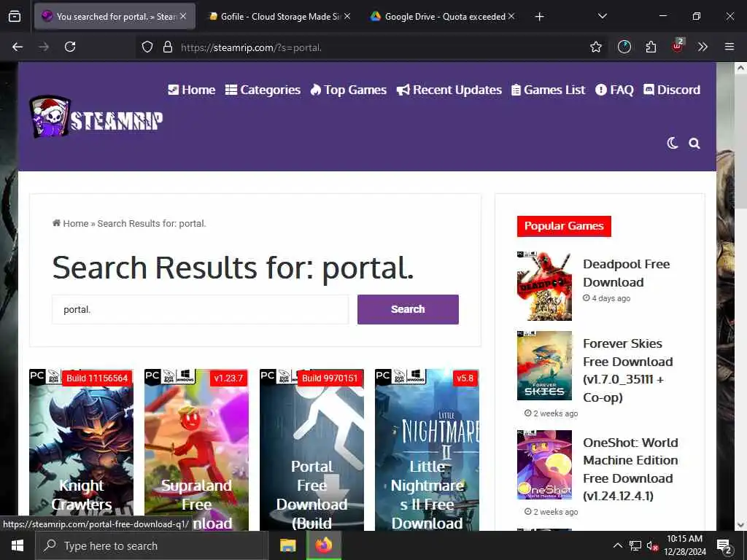
Task: Click the SteamRIP logo
Action: (96, 117)
